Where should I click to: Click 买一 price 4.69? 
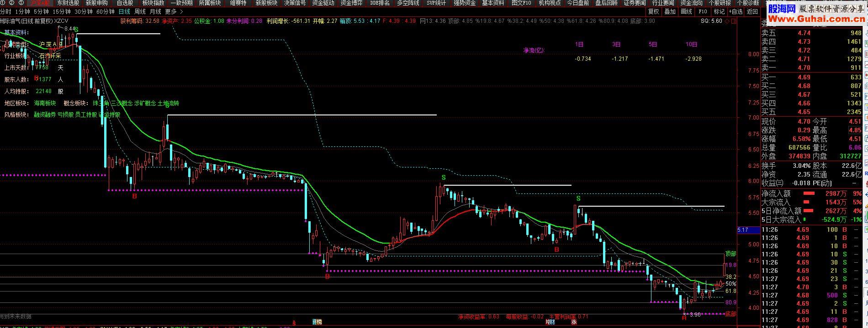click(x=804, y=77)
